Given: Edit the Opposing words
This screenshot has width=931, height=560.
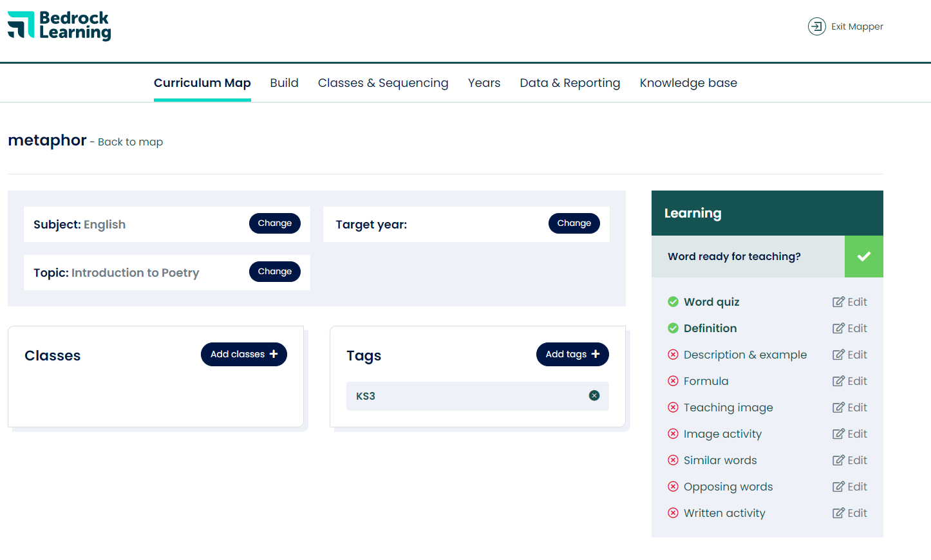Looking at the screenshot, I should [x=850, y=487].
